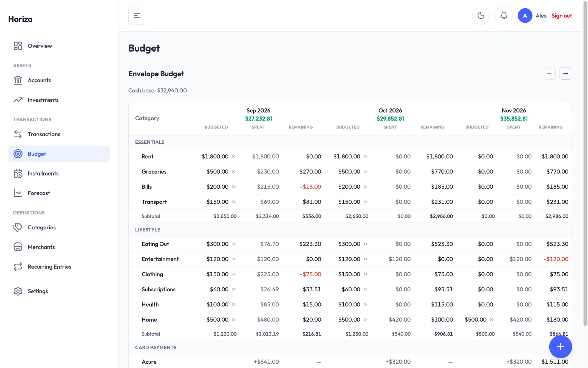588x368 pixels.
Task: Click the Categories tag icon
Action: 18,227
